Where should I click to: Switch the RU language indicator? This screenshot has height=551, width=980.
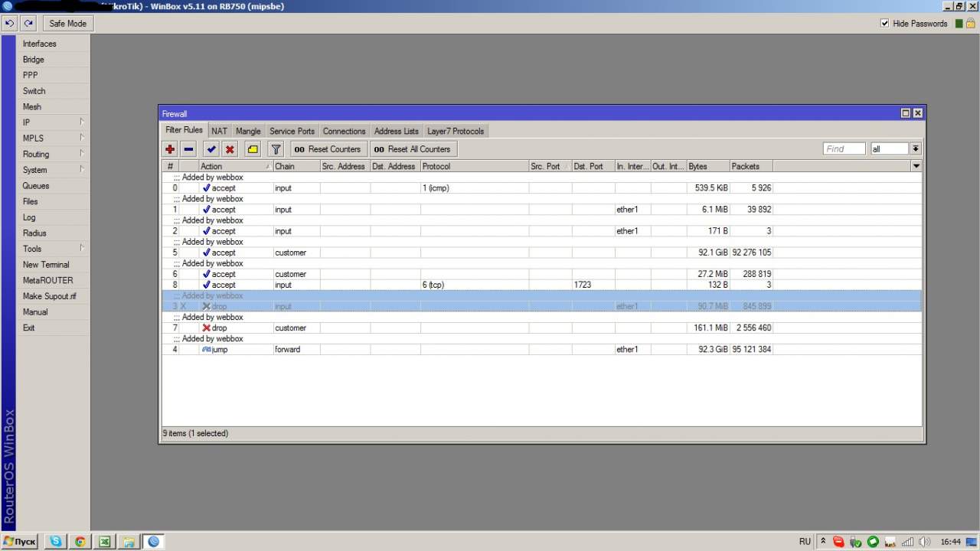(805, 541)
